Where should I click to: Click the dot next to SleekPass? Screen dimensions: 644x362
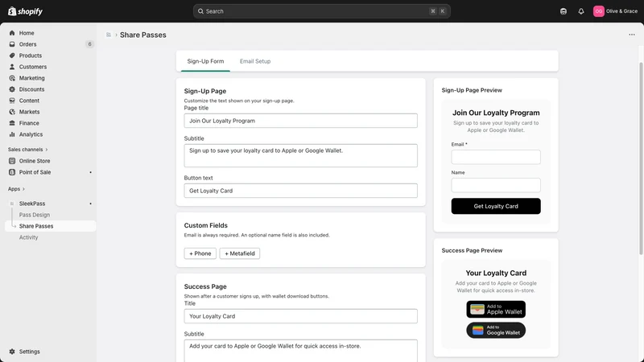click(90, 204)
